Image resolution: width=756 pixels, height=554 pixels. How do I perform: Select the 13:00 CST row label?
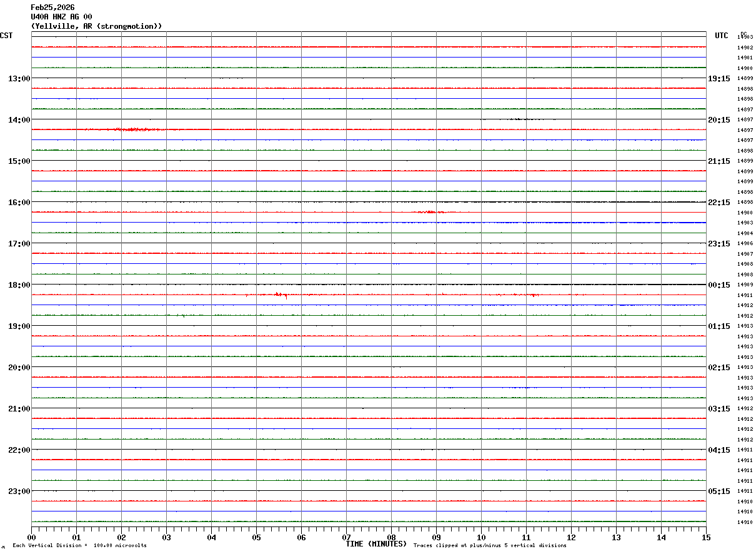pyautogui.click(x=19, y=79)
